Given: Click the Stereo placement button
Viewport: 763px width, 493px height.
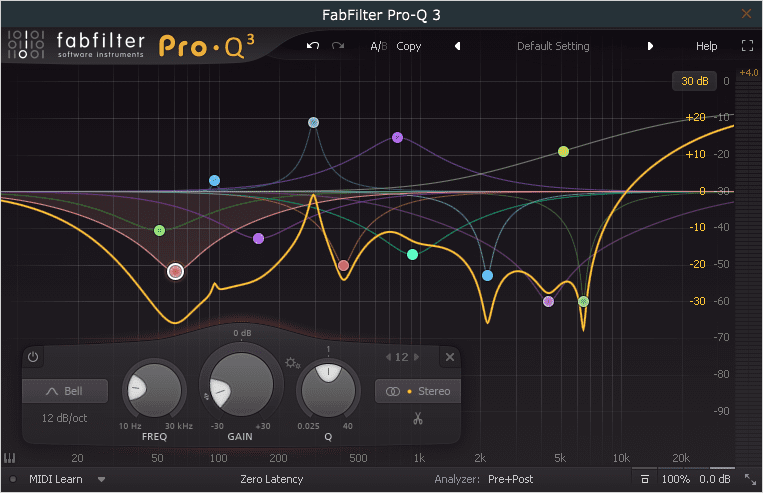Looking at the screenshot, I should 417,391.
